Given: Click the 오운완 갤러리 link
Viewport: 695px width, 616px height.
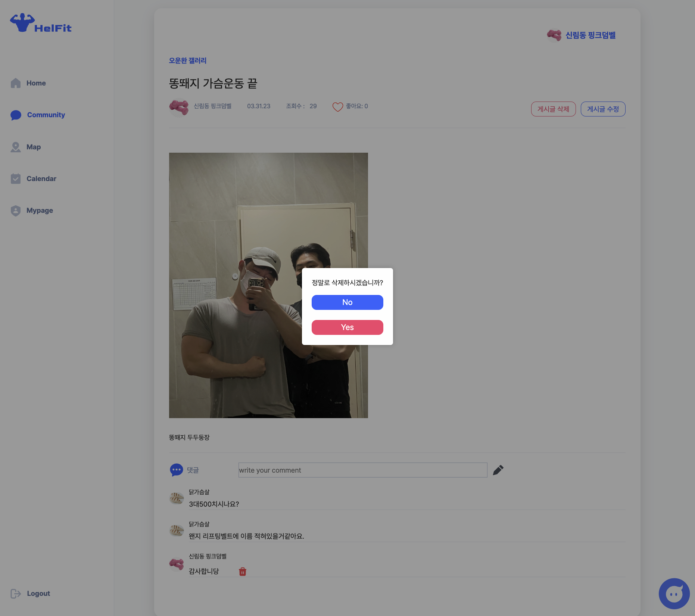Looking at the screenshot, I should (x=188, y=60).
